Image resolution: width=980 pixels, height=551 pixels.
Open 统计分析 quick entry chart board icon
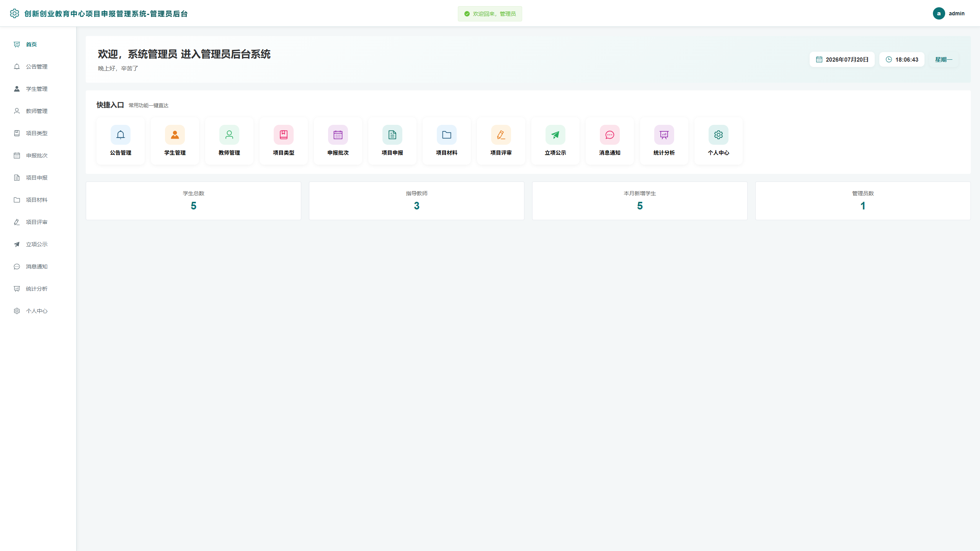tap(664, 135)
